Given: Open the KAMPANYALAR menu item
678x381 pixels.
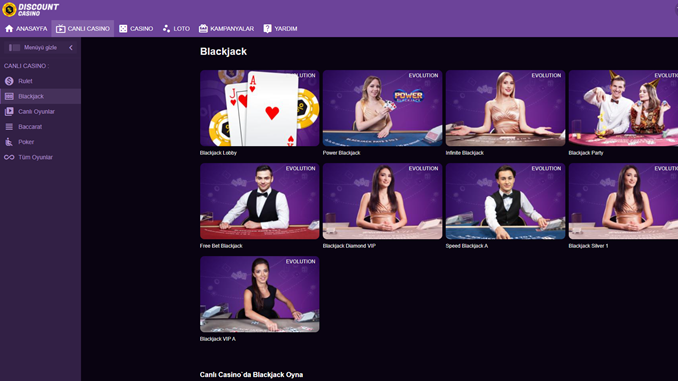Looking at the screenshot, I should pyautogui.click(x=226, y=29).
